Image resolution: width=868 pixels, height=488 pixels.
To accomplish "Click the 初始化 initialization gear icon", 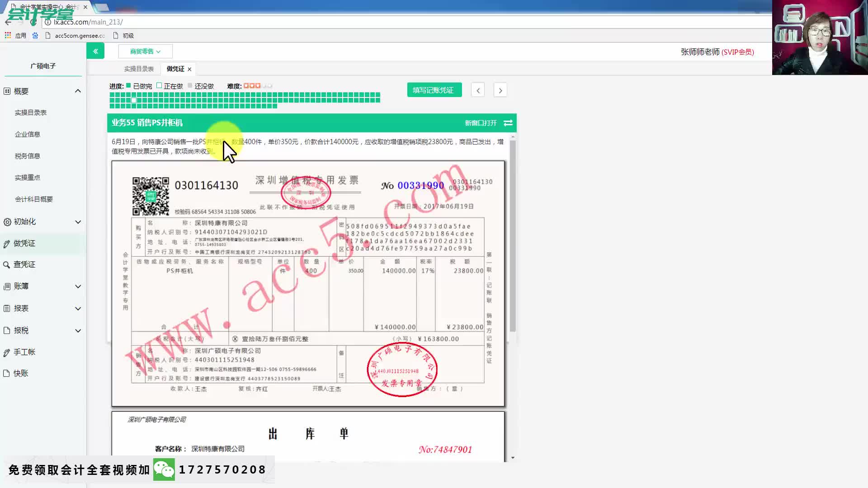I will click(x=6, y=221).
